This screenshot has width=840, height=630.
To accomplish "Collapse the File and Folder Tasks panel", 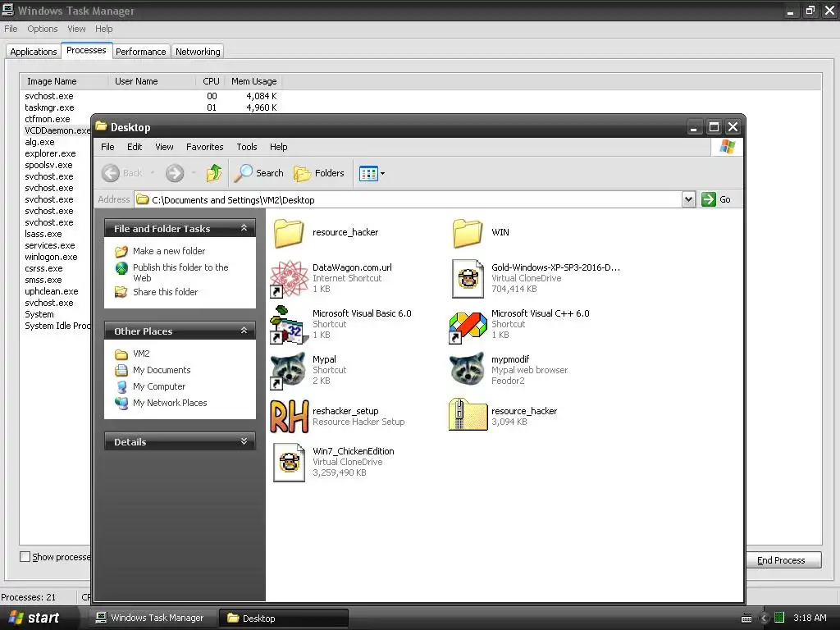I will tap(244, 228).
